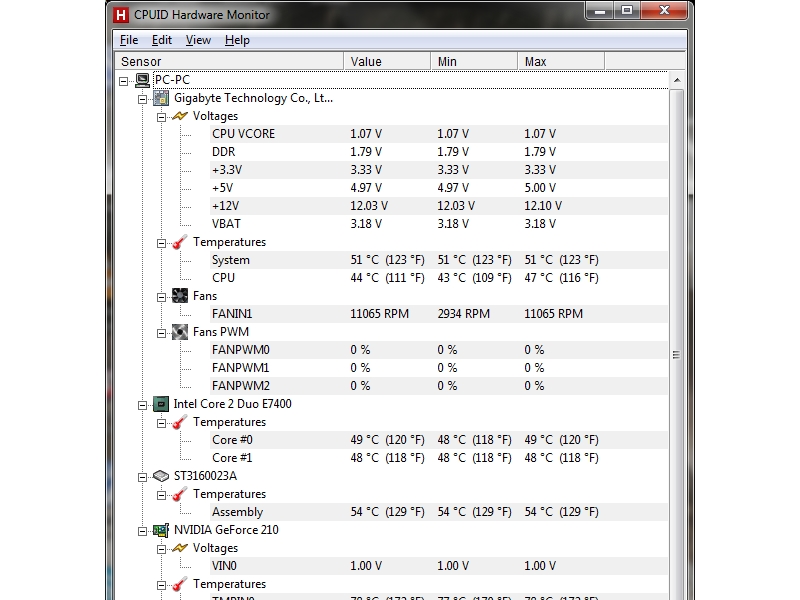Image resolution: width=800 pixels, height=600 pixels.
Task: Click the Gigabyte motherboard chip icon
Action: (161, 98)
